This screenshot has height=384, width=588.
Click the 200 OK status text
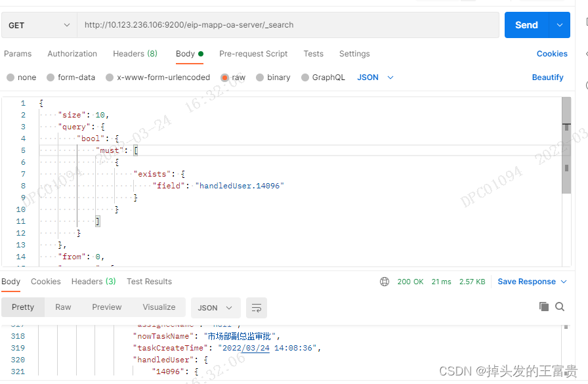(410, 282)
